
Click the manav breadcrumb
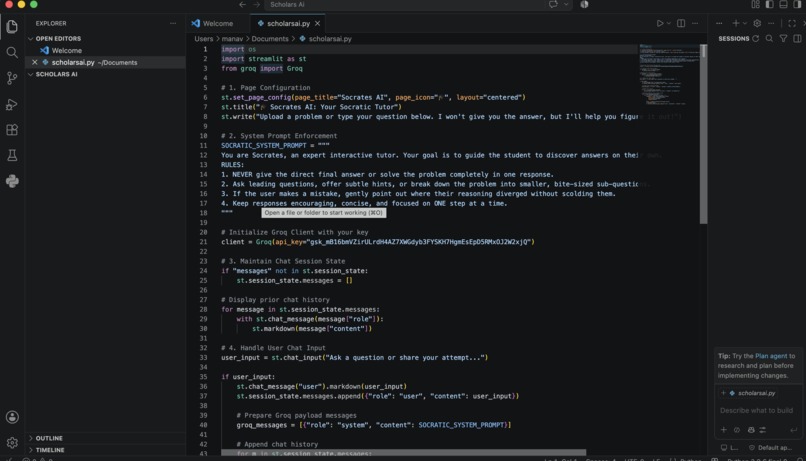pyautogui.click(x=232, y=39)
